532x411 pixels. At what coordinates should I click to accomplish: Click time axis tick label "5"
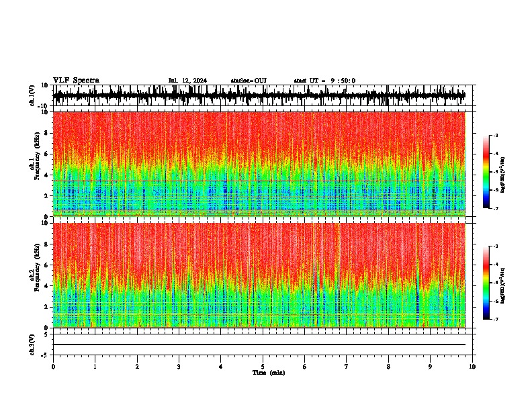(263, 367)
